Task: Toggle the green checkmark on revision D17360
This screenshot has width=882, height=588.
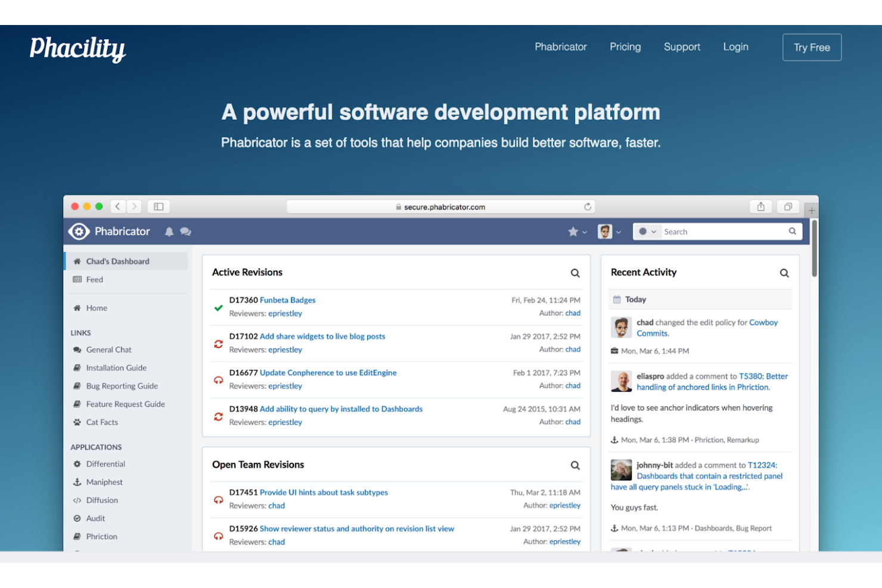Action: pos(218,306)
